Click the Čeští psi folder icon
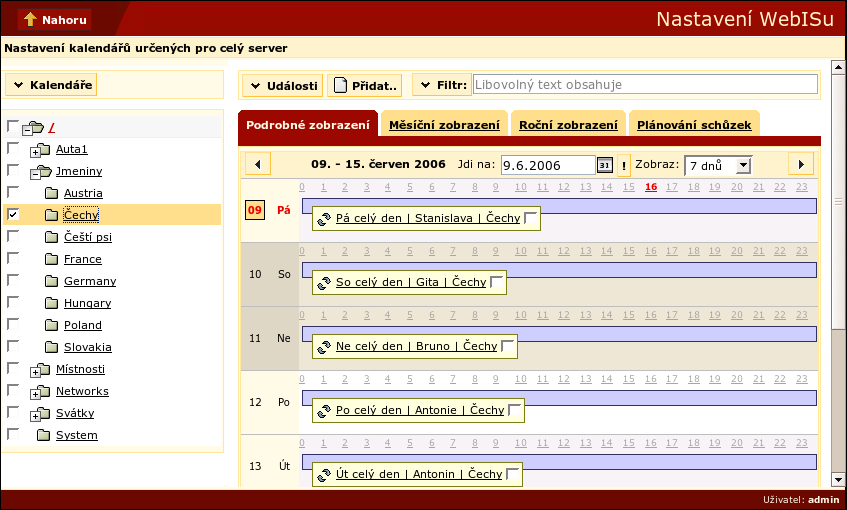Viewport: 847px width, 510px height. pyautogui.click(x=51, y=237)
